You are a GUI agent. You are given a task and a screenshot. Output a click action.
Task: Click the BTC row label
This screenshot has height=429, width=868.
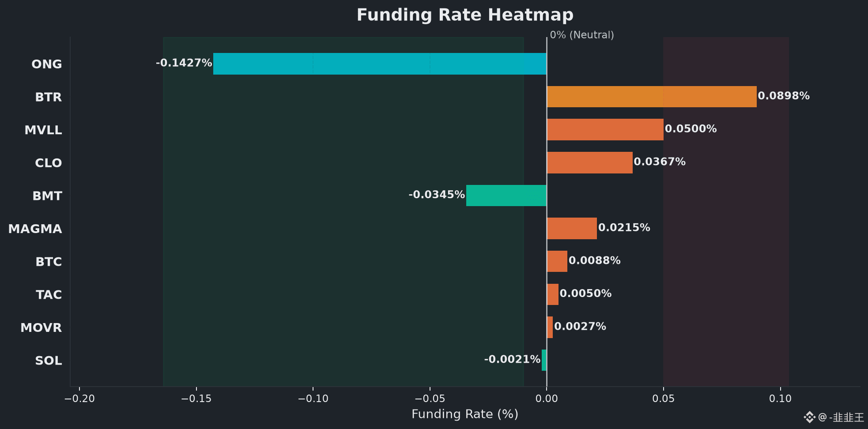49,262
